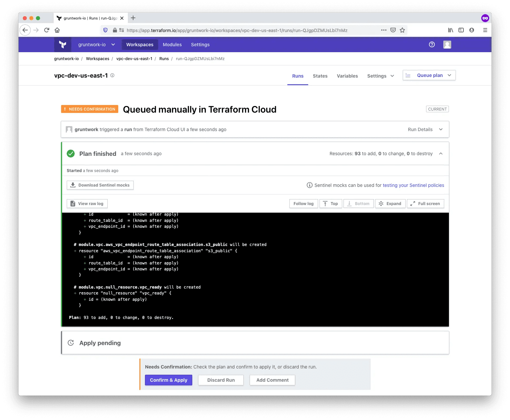Click the padlock site security icon
Screen dimensions: 510x420
pyautogui.click(x=115, y=30)
